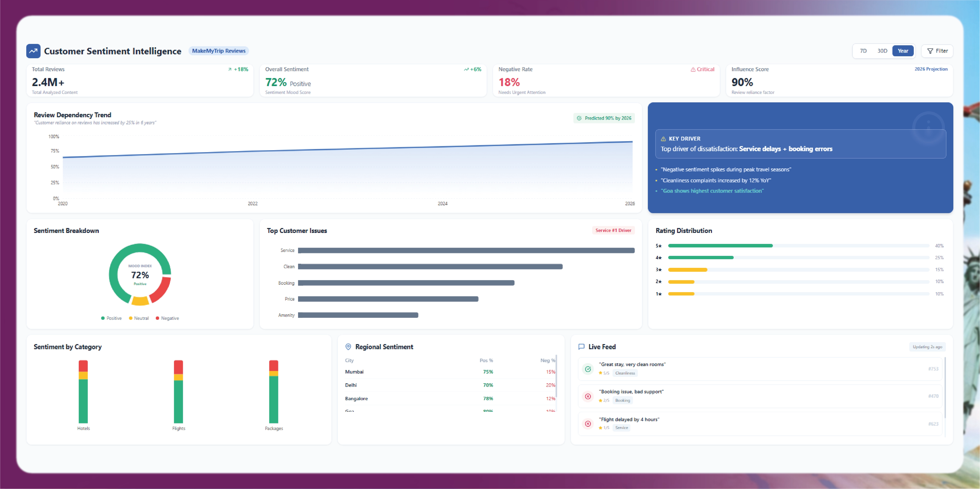
Task: Click the location pin icon on Regional Sentiment
Action: click(x=348, y=347)
